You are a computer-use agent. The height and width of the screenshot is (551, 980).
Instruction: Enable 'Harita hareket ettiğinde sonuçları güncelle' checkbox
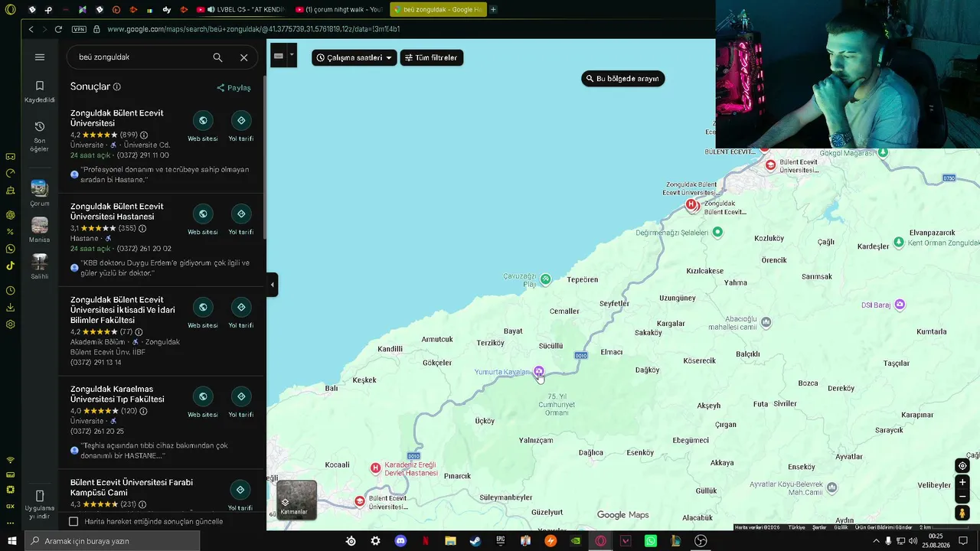coord(73,522)
